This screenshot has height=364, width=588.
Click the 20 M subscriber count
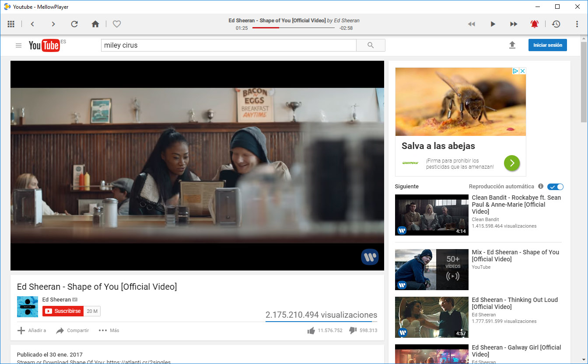tap(92, 311)
